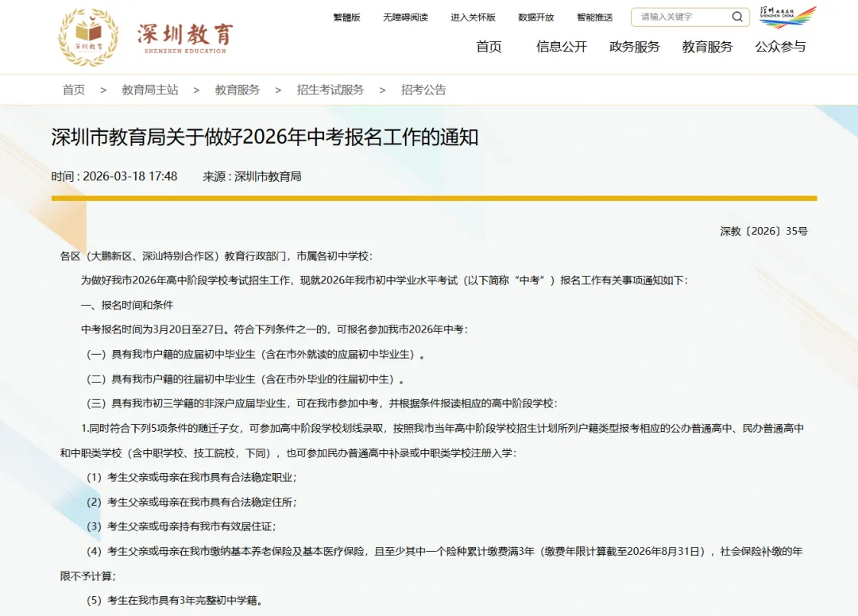Image resolution: width=858 pixels, height=616 pixels.
Task: Open the 智能推送 link
Action: click(x=595, y=17)
